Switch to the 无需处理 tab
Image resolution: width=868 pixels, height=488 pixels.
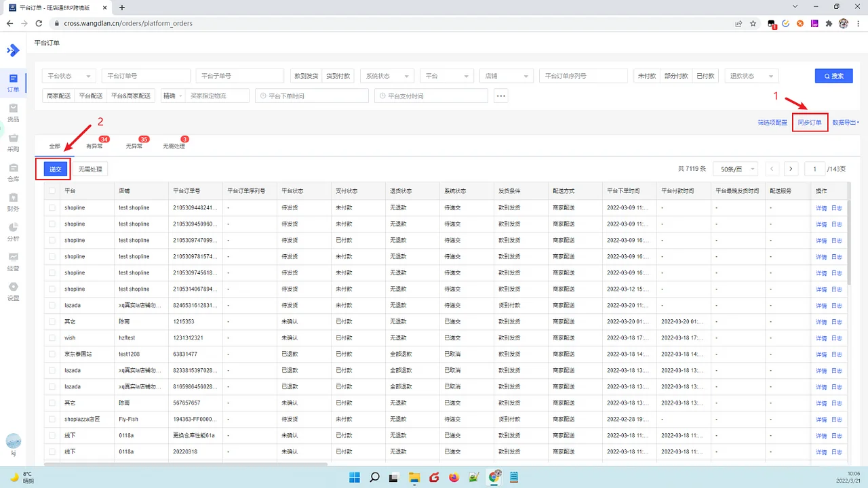coord(174,144)
